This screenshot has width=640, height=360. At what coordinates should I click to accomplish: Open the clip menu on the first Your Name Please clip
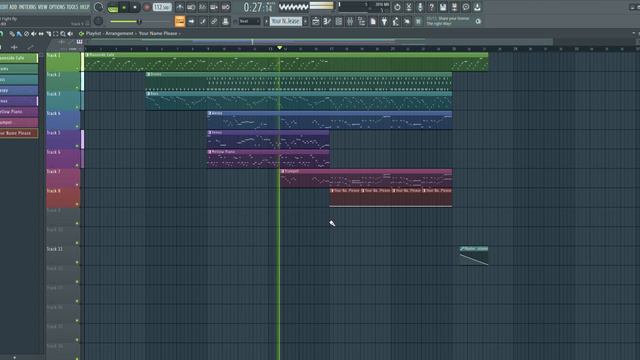click(332, 191)
